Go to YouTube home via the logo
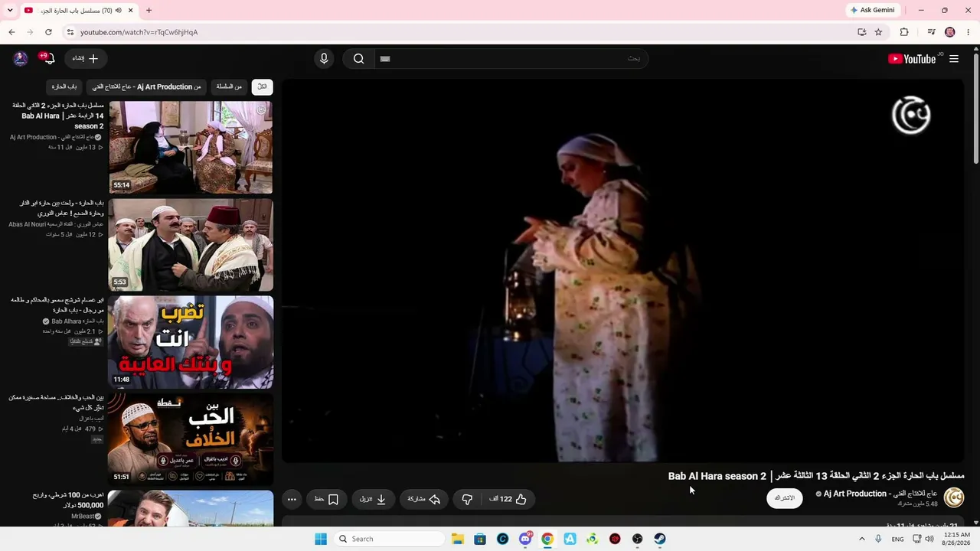 pos(912,59)
